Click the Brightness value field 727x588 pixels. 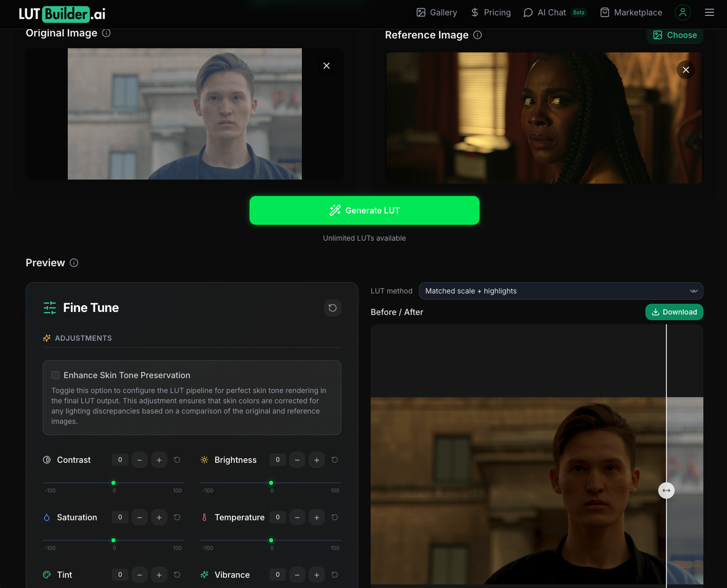[278, 460]
